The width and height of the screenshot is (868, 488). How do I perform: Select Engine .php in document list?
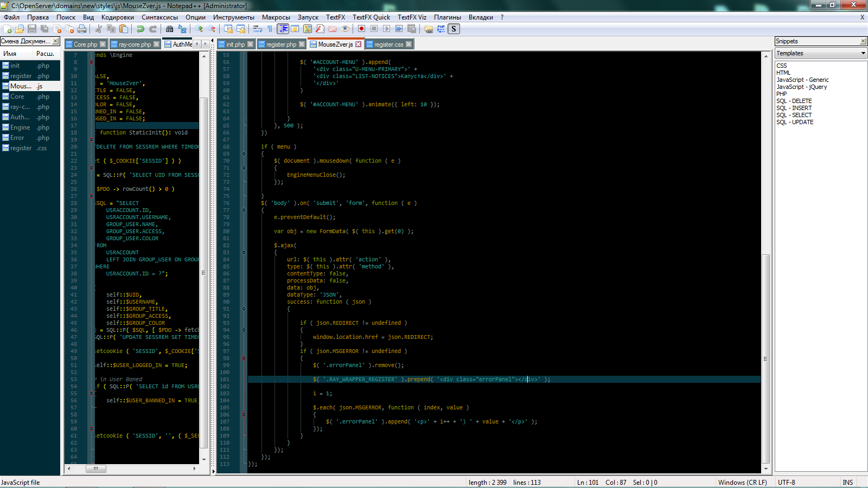(x=30, y=127)
